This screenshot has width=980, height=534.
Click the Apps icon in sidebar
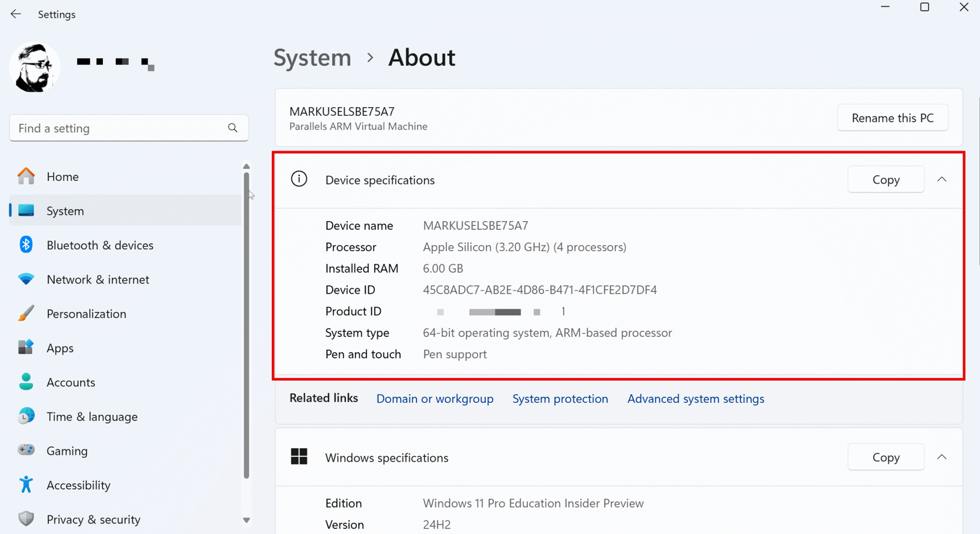click(26, 348)
